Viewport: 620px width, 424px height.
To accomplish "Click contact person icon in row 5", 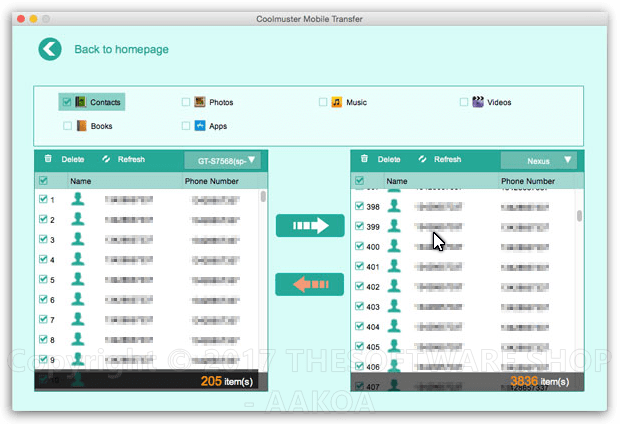I will pos(78,279).
